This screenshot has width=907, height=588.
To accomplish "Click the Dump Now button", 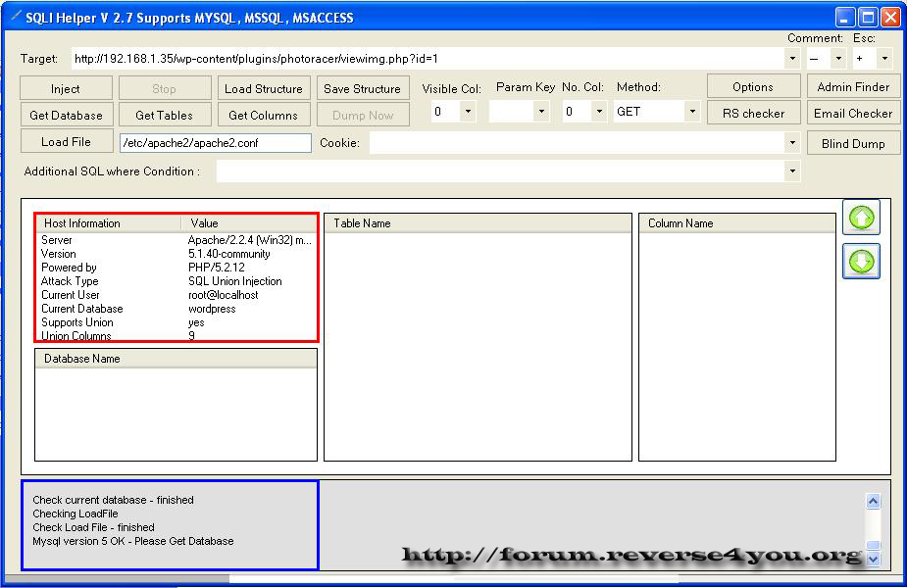I will (x=363, y=115).
